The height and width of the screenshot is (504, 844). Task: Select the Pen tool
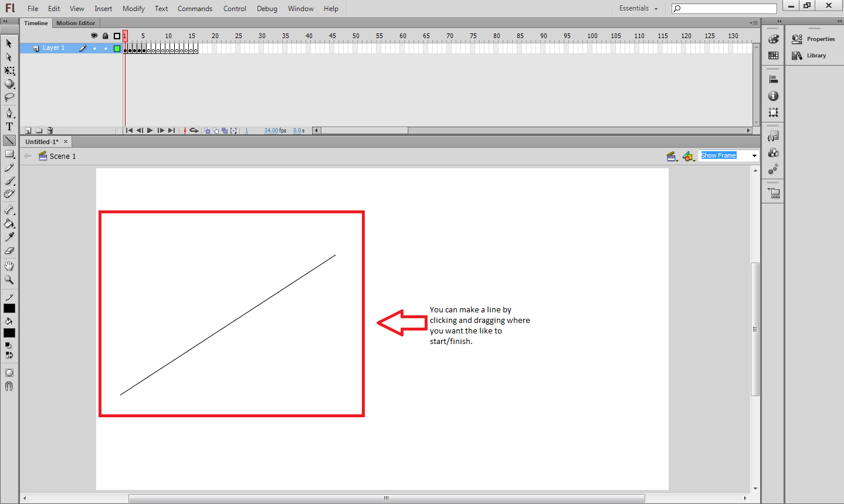9,113
